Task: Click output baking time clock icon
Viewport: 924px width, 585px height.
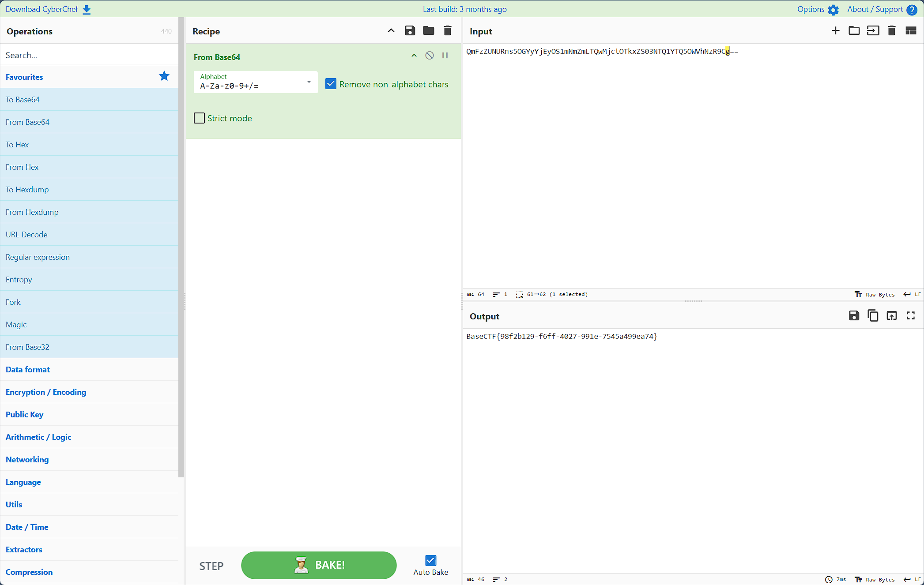Action: pos(829,580)
